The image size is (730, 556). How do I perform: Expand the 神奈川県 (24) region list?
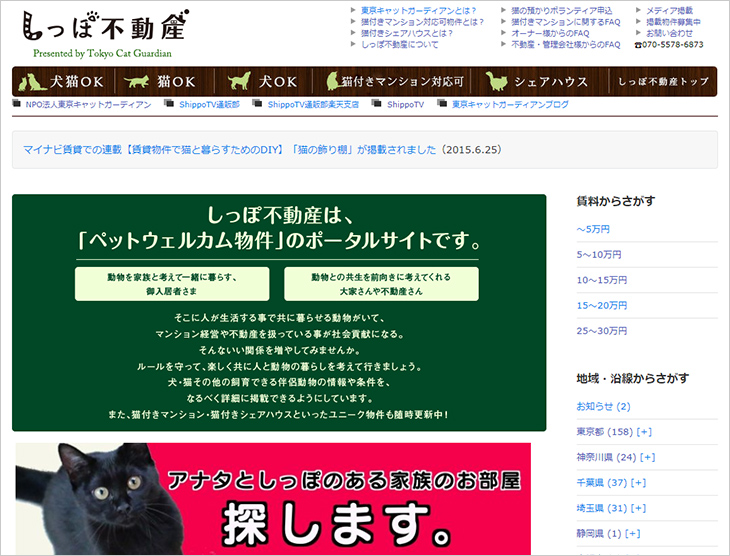[x=647, y=457]
